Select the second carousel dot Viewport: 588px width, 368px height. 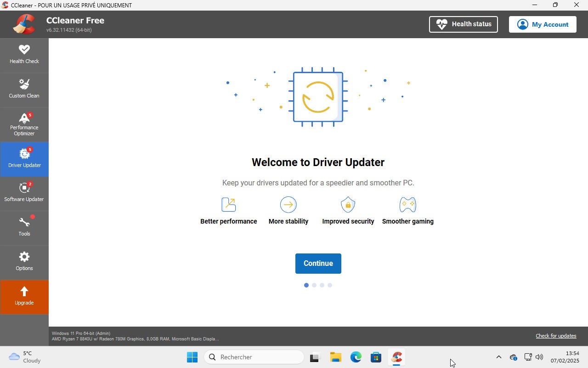(314, 285)
